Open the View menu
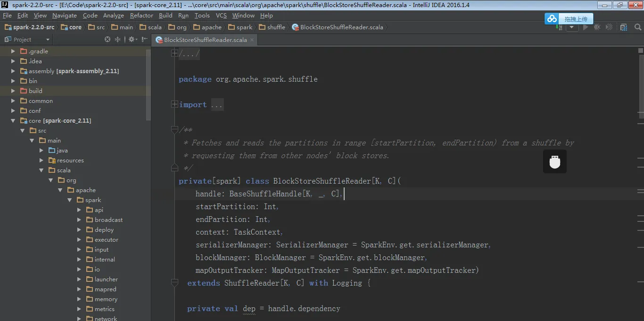 [40, 16]
